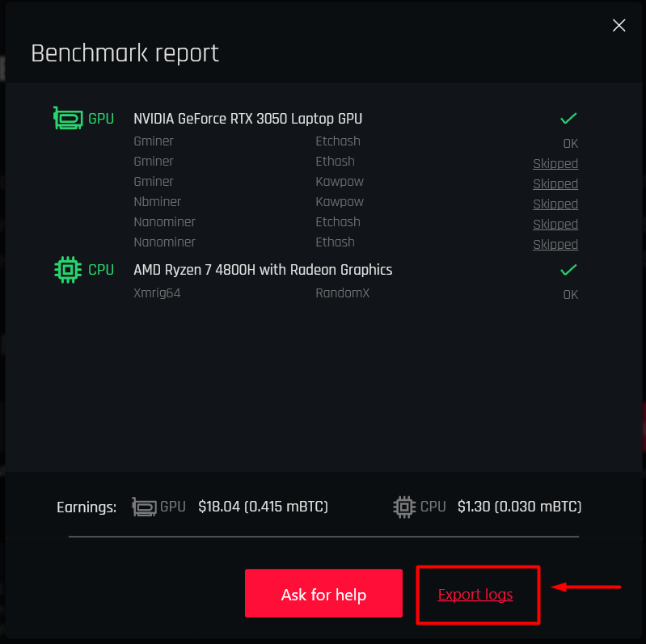Click Skipped link for Gminer Kawpow
Viewport: 646px width, 644px height.
click(x=555, y=183)
